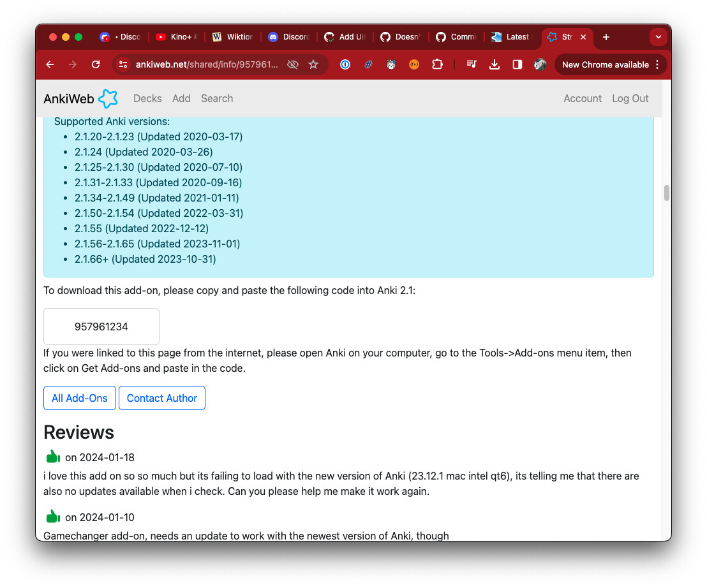Click the crossed-out eye tracking protection icon
The height and width of the screenshot is (588, 707).
pyautogui.click(x=293, y=65)
